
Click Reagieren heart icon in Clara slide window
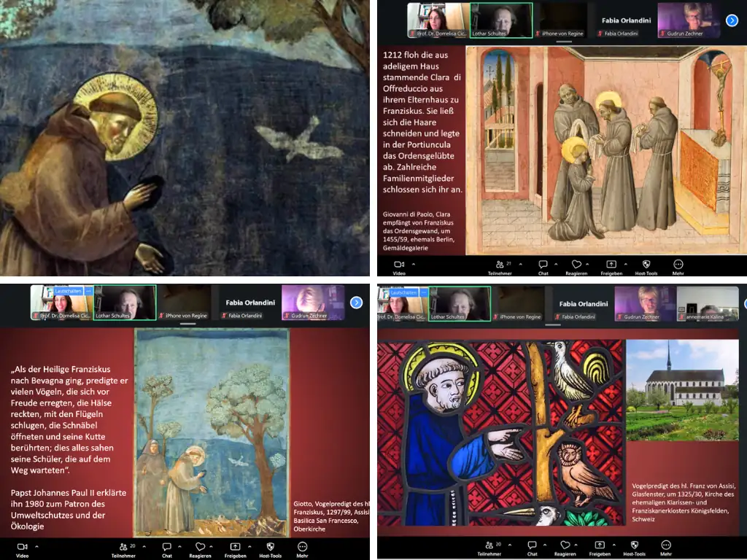coord(576,265)
